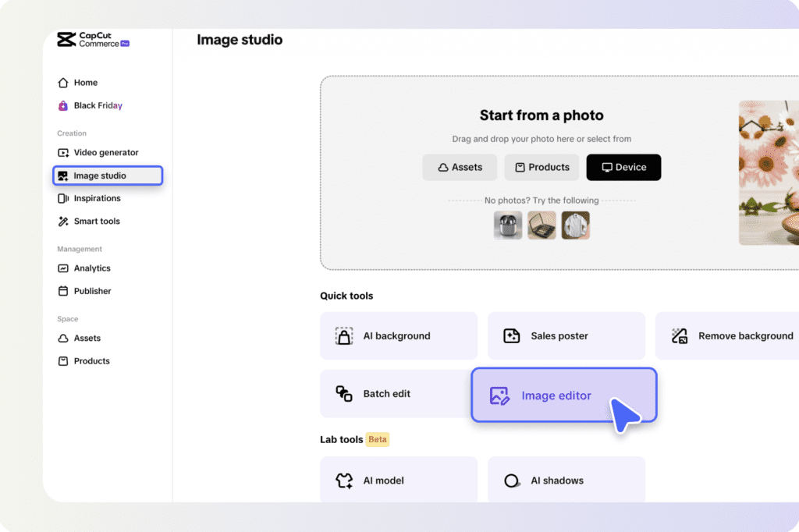The image size is (799, 532).
Task: Start the Remove background tool
Action: (727, 335)
